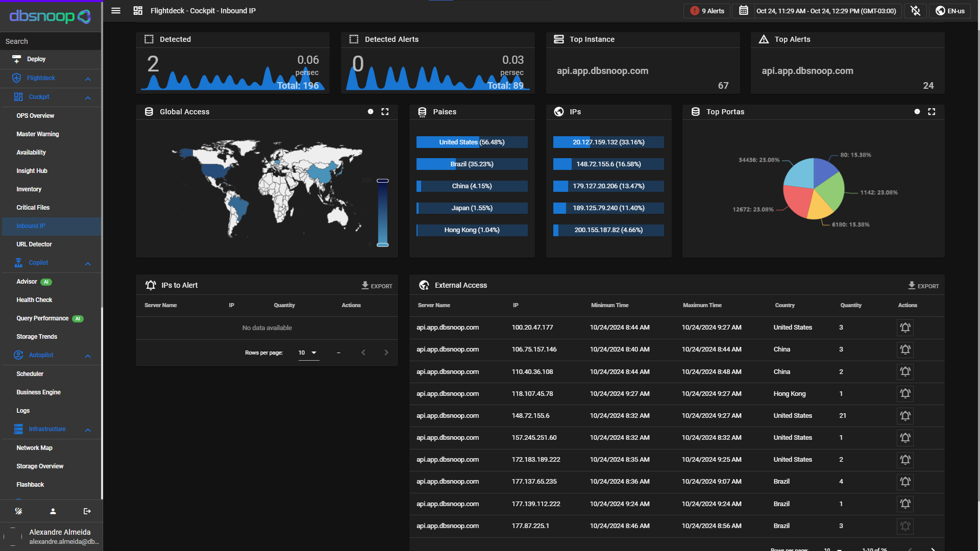This screenshot has height=551, width=980.
Task: Click alert bell for IP 177.139.112.222
Action: (905, 504)
